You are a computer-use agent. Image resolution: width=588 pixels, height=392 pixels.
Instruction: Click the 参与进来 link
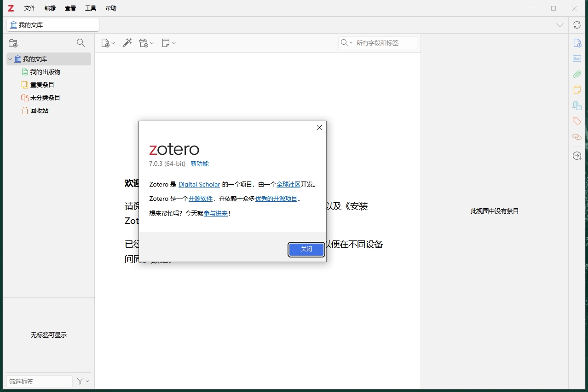click(216, 213)
